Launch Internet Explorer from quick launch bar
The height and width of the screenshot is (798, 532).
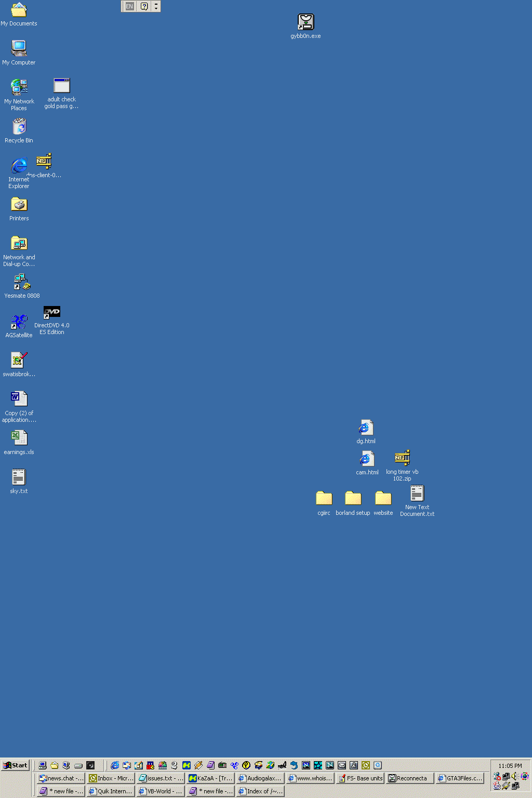115,765
